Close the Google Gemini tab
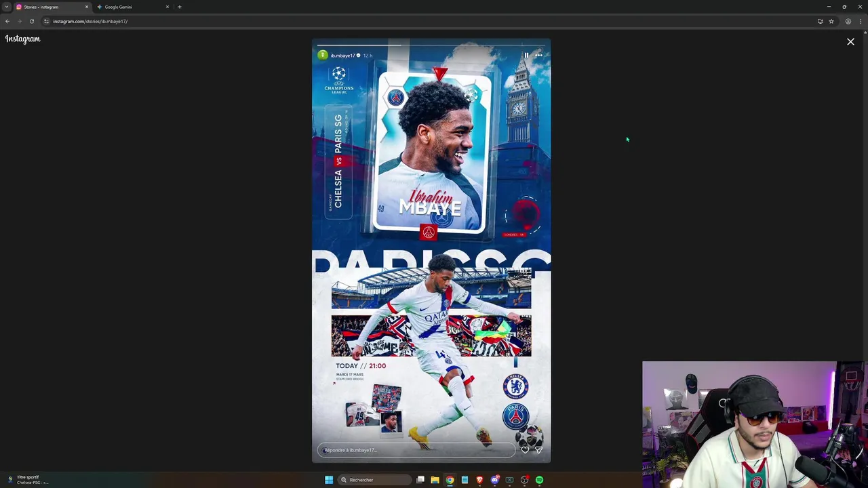This screenshot has height=488, width=868. click(167, 7)
